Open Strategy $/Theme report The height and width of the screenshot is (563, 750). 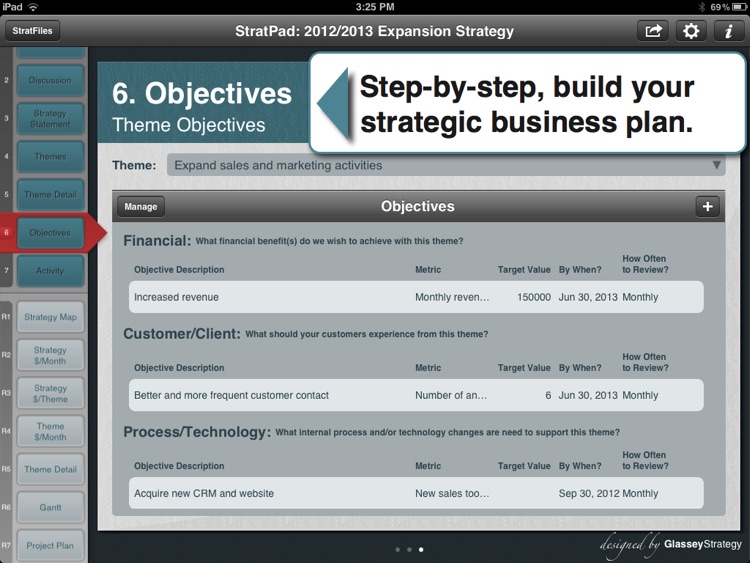tap(50, 393)
